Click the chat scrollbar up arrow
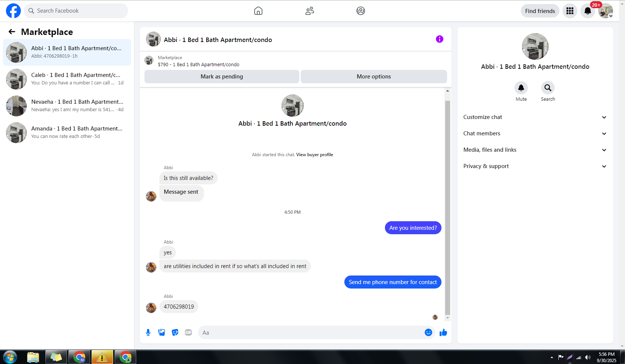The image size is (625, 364). point(447,91)
